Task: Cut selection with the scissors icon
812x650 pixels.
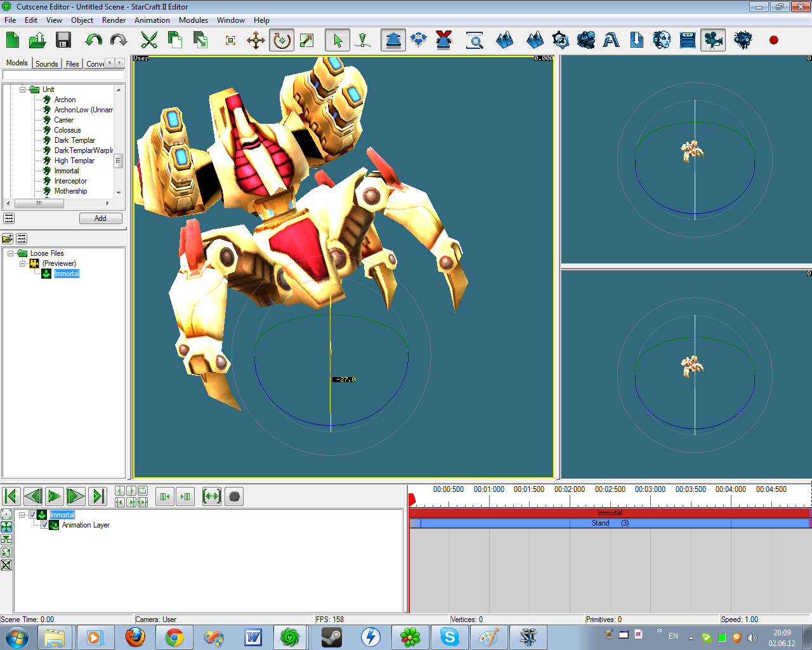Action: pyautogui.click(x=149, y=40)
